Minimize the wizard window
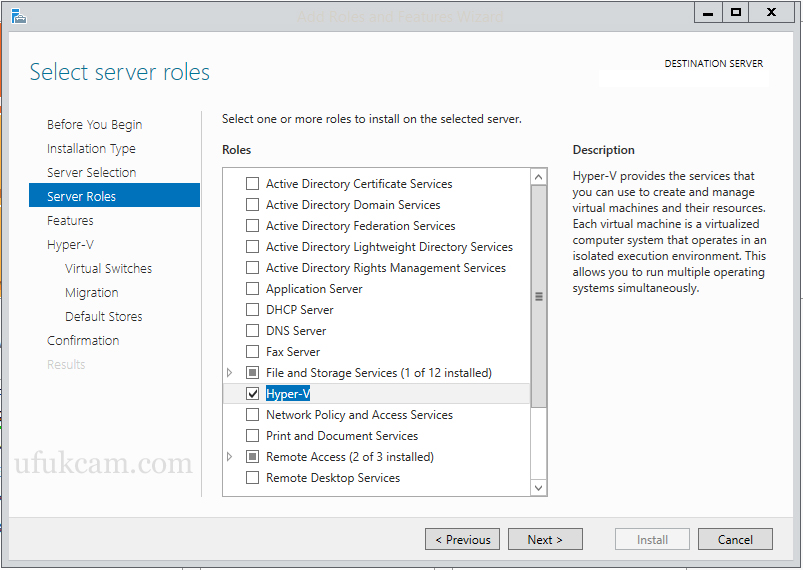The height and width of the screenshot is (570, 803). click(708, 13)
